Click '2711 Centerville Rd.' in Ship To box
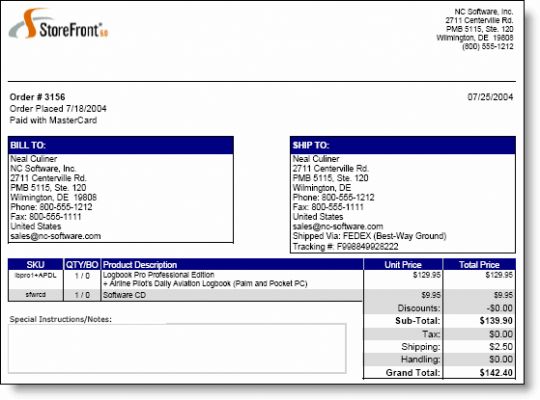 click(x=331, y=168)
